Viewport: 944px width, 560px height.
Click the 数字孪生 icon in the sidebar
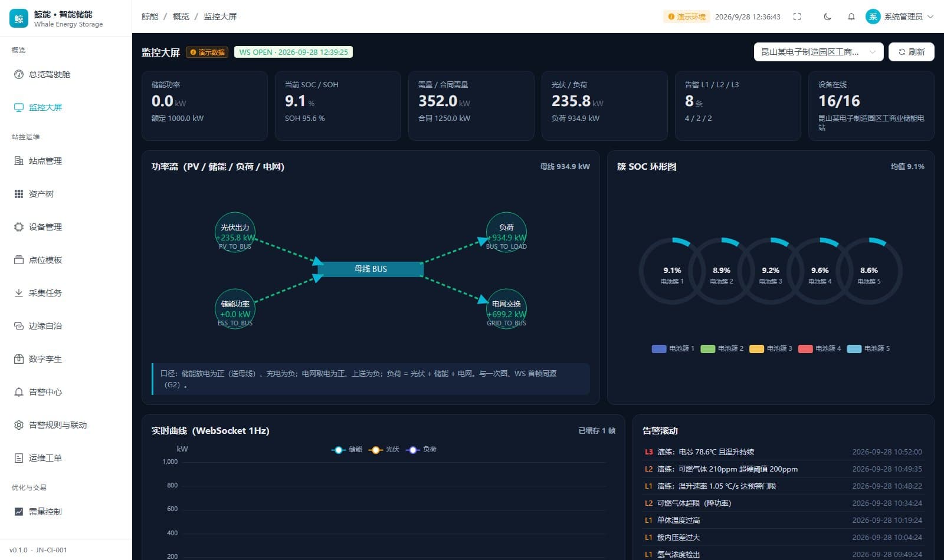click(x=19, y=359)
